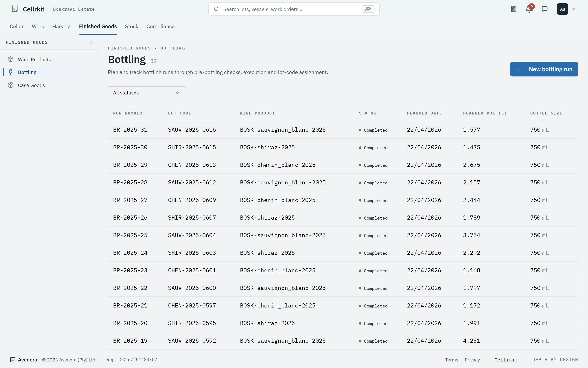
Task: Open the All statuses dropdown
Action: 147,93
